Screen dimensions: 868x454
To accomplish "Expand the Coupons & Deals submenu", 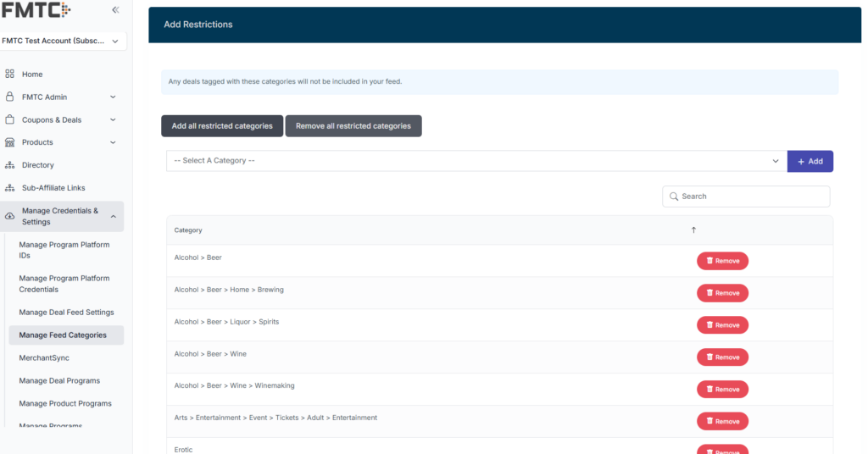I will 113,120.
